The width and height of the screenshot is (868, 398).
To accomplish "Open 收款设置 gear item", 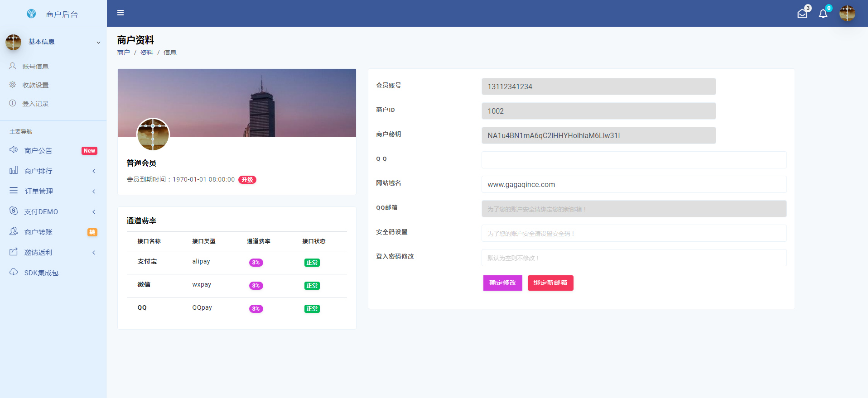I will tap(35, 85).
